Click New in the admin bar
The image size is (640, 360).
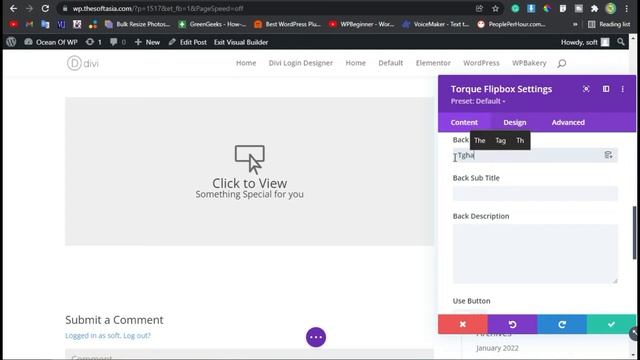(147, 42)
